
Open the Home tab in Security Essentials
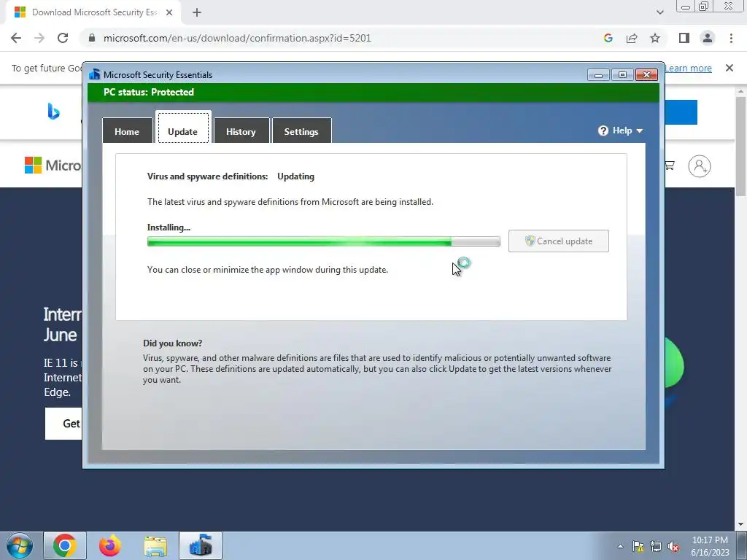tap(127, 131)
